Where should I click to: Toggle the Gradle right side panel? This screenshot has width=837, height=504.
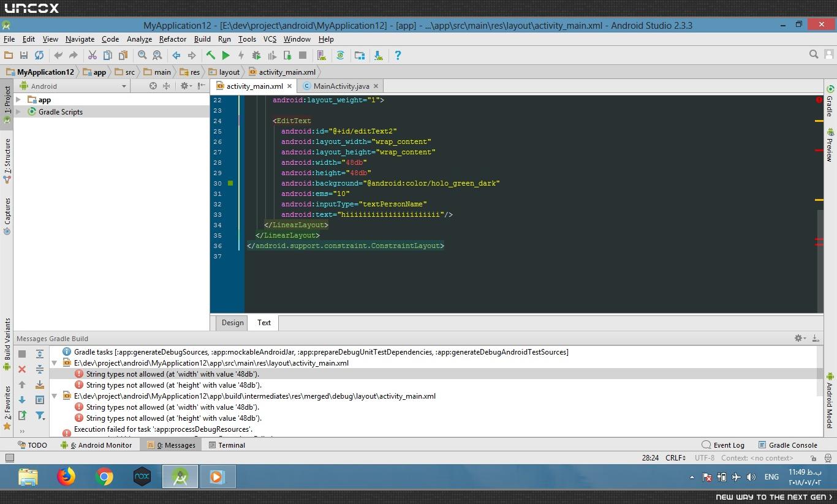(830, 101)
